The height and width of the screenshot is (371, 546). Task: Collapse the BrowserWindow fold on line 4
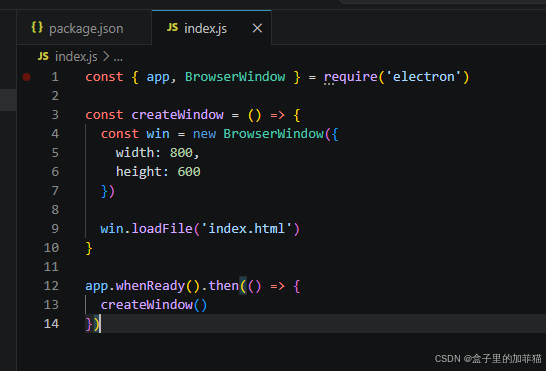click(73, 134)
